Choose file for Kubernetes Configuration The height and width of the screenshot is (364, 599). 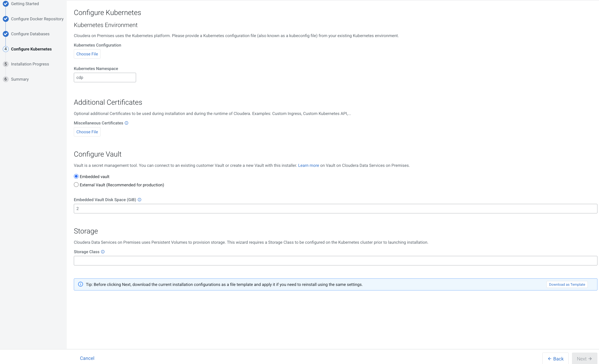click(x=87, y=54)
